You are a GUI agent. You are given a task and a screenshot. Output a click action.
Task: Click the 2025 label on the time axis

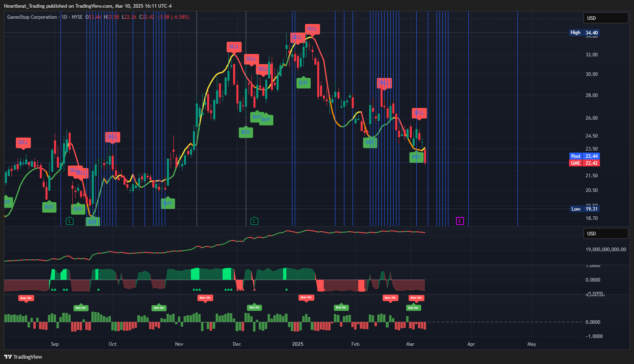[298, 344]
